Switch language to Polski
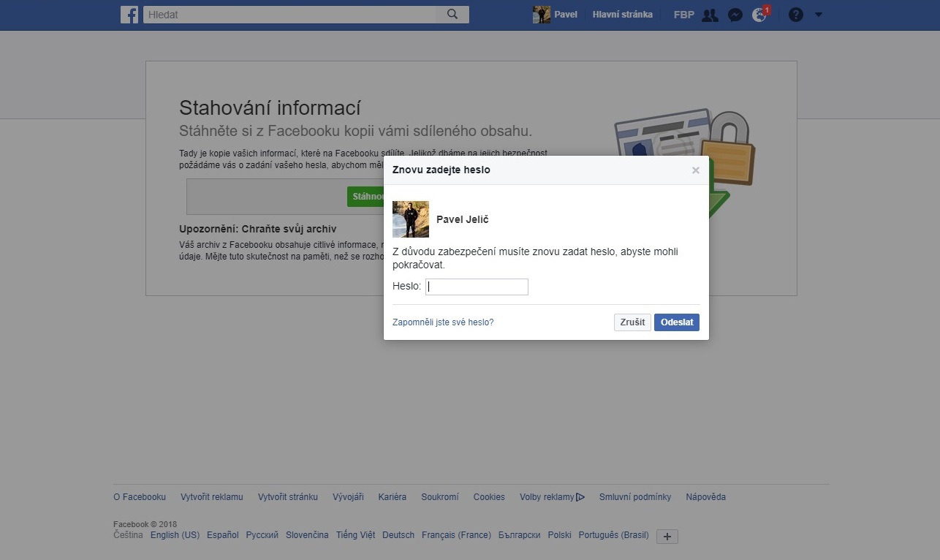Image resolution: width=940 pixels, height=560 pixels. (560, 535)
